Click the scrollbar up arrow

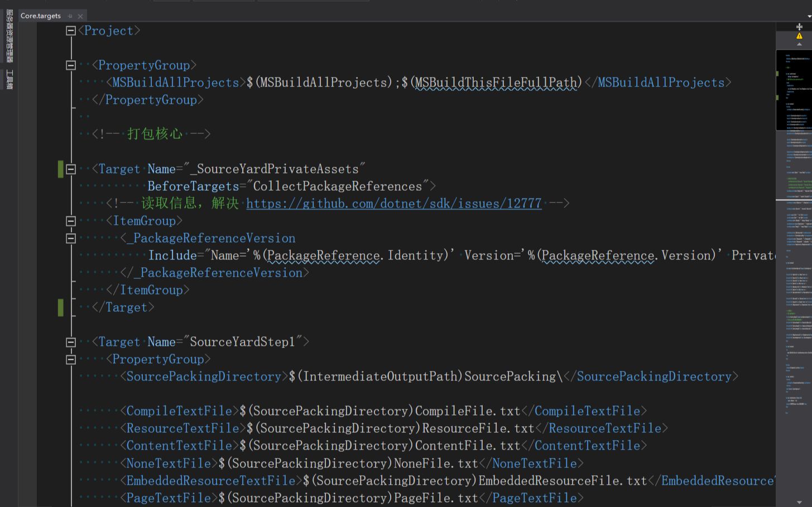799,44
